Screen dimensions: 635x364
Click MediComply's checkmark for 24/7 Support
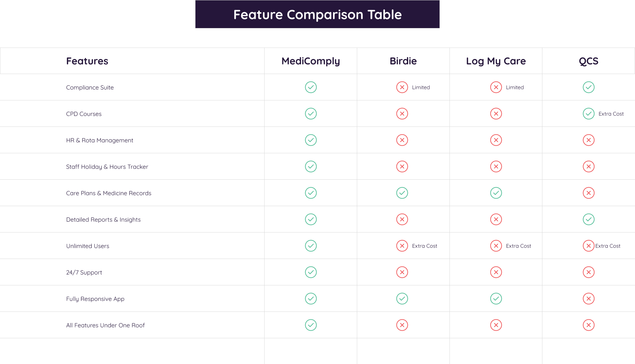tap(311, 272)
